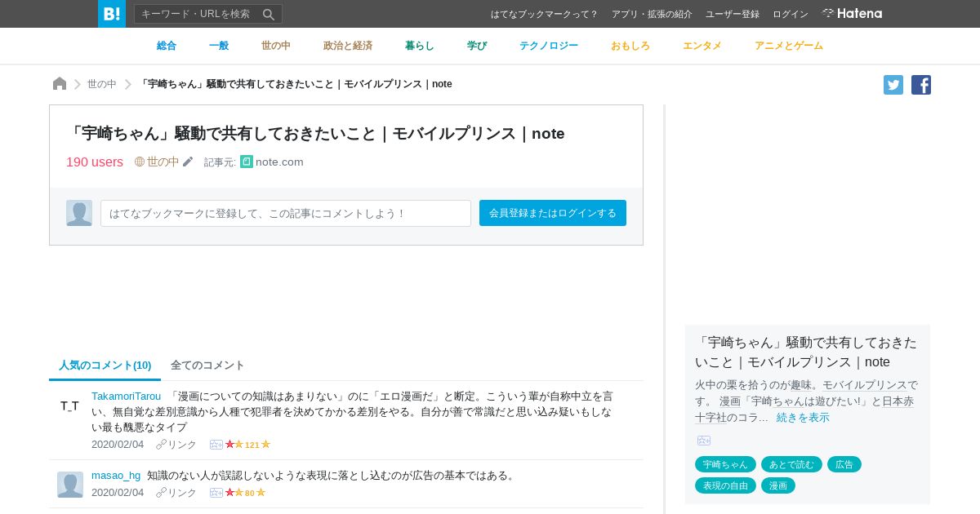Viewport: 980px width, 514px height.
Task: Click the 漫画 tag
Action: 778,485
